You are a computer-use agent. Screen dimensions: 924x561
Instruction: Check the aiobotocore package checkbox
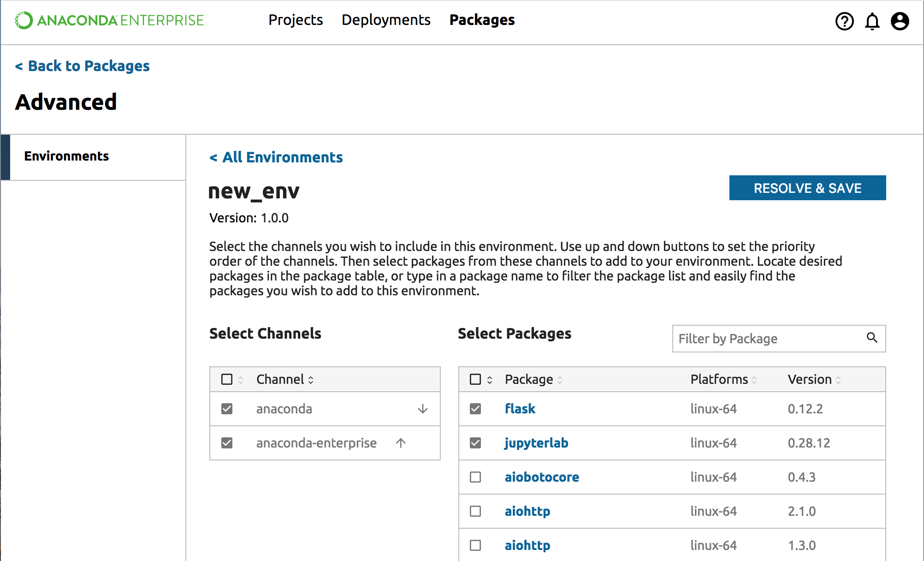[x=475, y=477]
